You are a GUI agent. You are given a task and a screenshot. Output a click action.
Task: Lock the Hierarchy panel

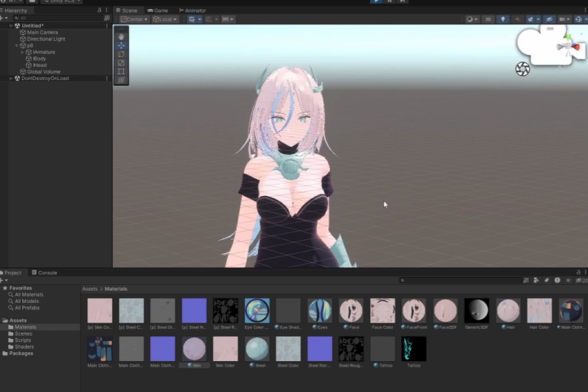(x=100, y=10)
